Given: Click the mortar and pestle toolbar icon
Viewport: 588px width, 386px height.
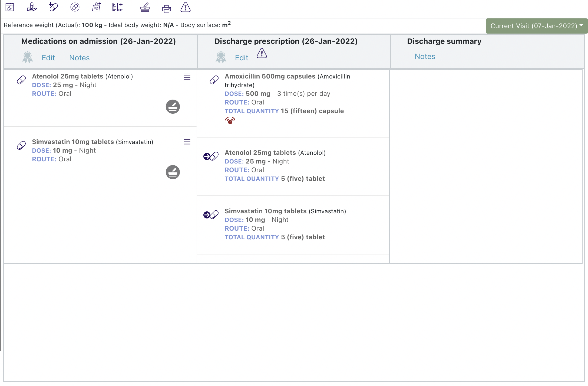Looking at the screenshot, I should (145, 7).
